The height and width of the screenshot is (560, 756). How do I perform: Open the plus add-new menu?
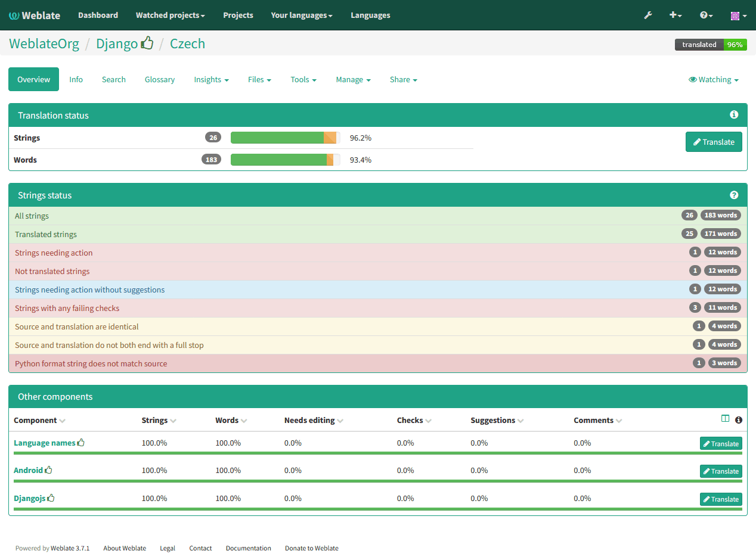tap(675, 15)
